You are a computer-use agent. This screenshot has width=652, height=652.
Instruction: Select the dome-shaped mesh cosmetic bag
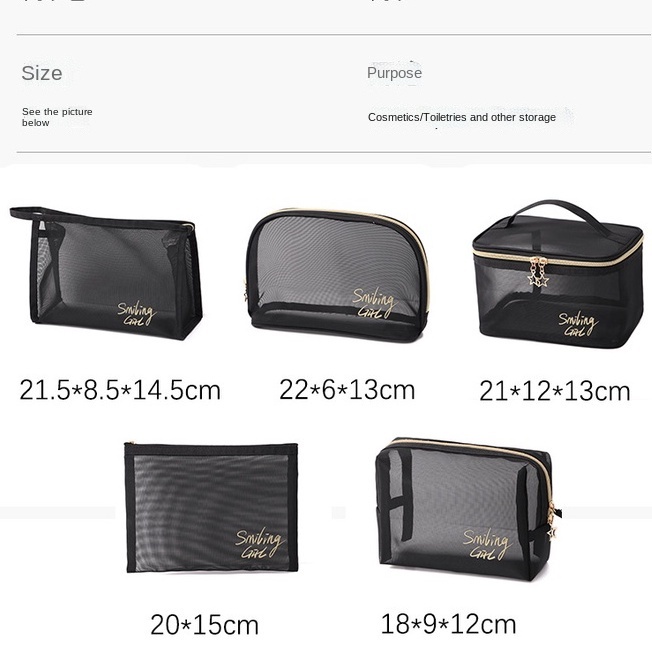pos(337,275)
